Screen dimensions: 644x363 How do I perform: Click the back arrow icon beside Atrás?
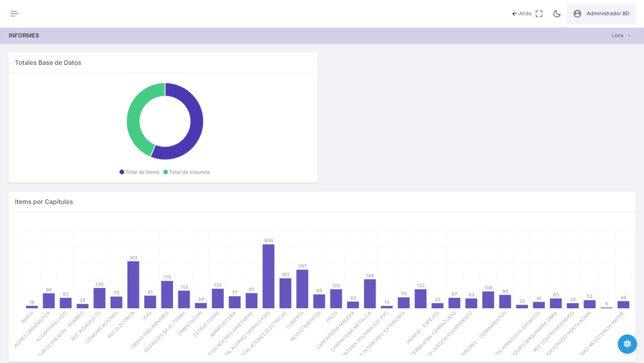pyautogui.click(x=514, y=14)
